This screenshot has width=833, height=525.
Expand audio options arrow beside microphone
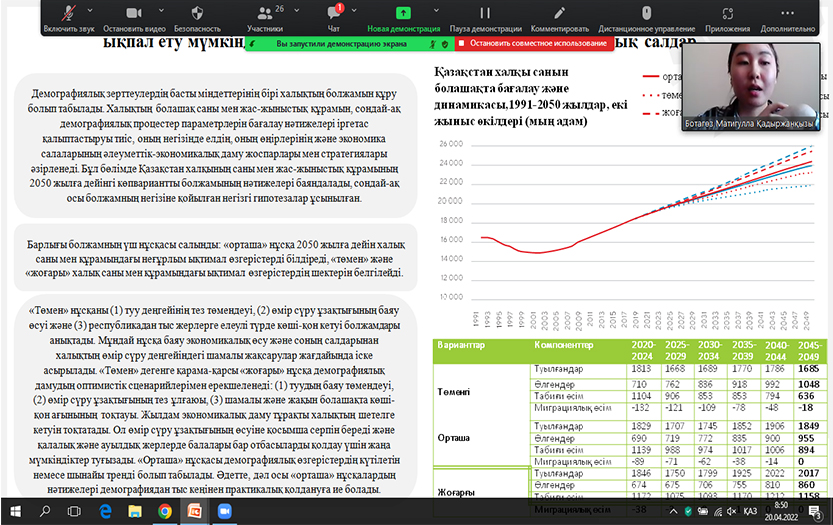(x=90, y=8)
